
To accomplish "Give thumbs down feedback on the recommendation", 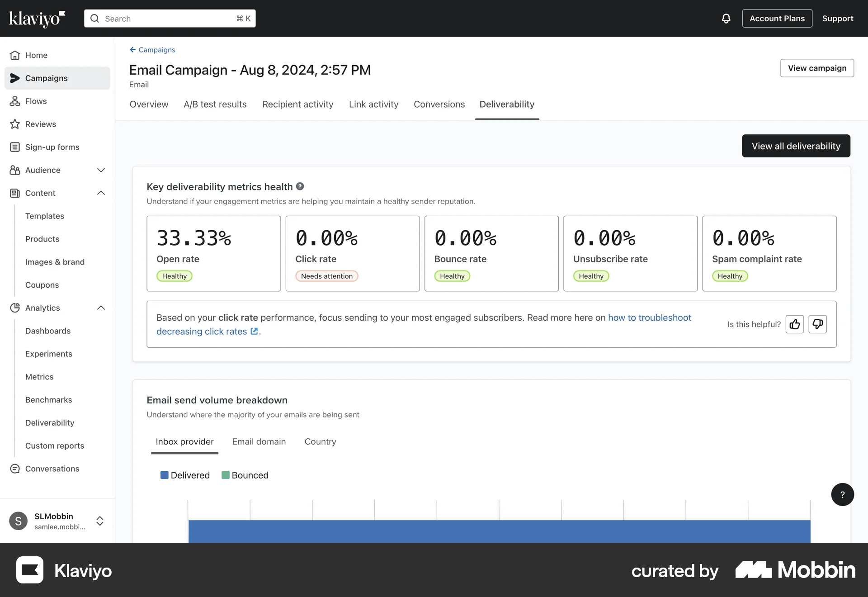I will click(x=818, y=324).
